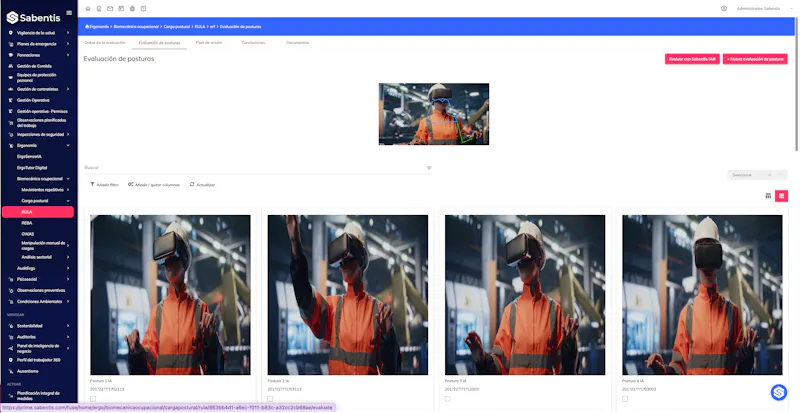Screen dimensions: 800x413
Task: Open the Seleccione dropdown
Action: click(751, 175)
